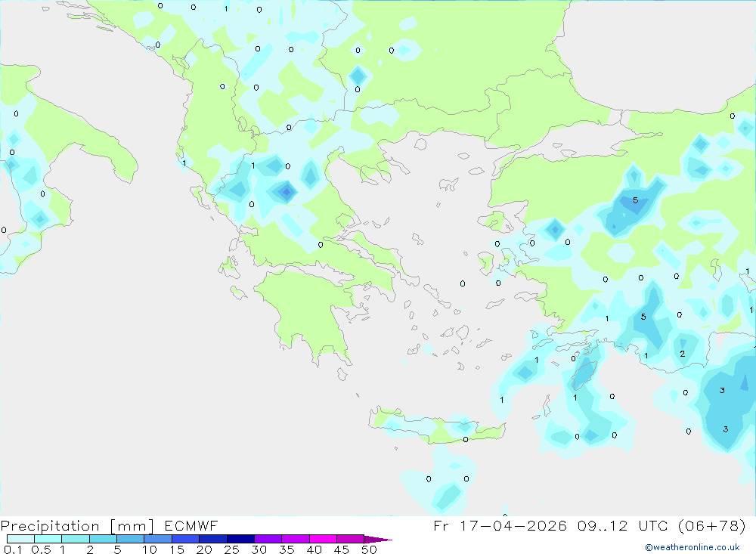Click the weatheronline.co.uk copyright link
The width and height of the screenshot is (756, 554).
[692, 547]
